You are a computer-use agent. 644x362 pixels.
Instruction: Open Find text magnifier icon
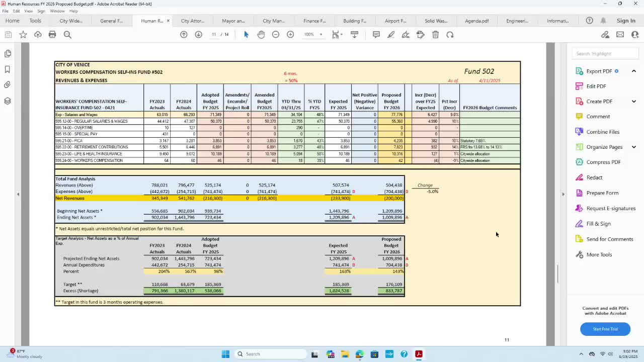coord(67,34)
